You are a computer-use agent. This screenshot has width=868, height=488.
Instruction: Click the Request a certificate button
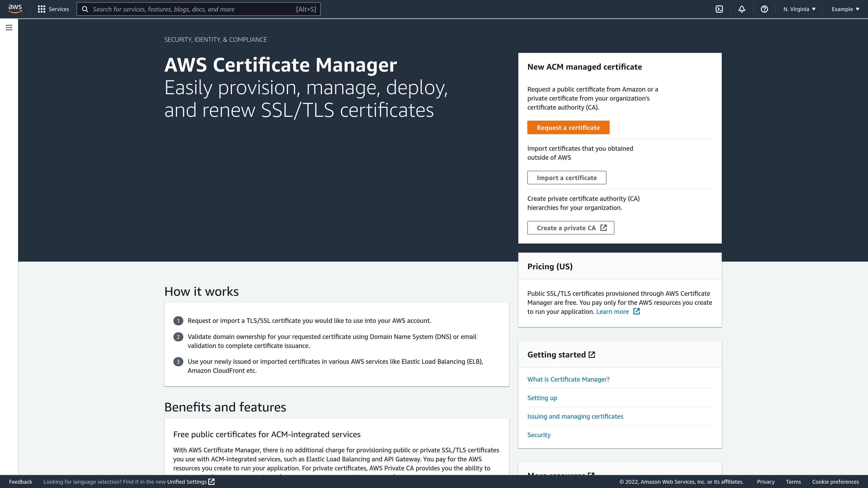[x=568, y=127]
